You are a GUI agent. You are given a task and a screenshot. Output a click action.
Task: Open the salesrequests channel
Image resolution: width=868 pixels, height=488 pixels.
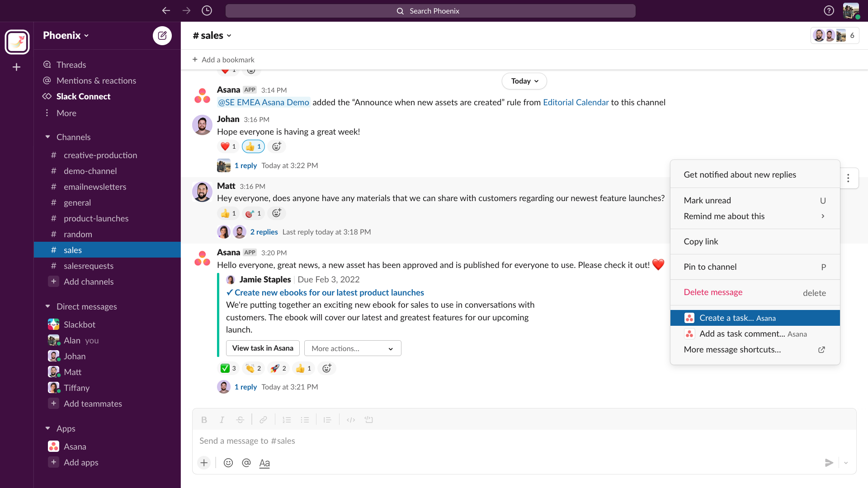[x=89, y=266]
